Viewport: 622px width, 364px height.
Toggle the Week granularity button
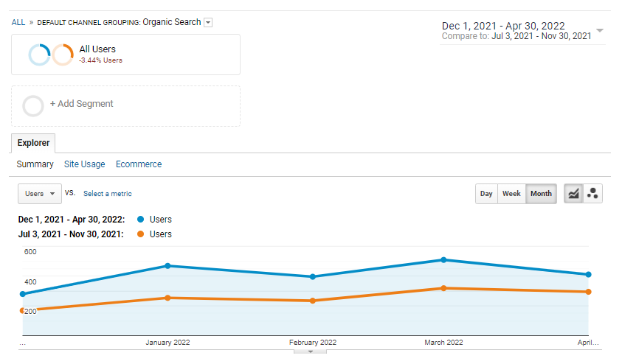click(511, 194)
